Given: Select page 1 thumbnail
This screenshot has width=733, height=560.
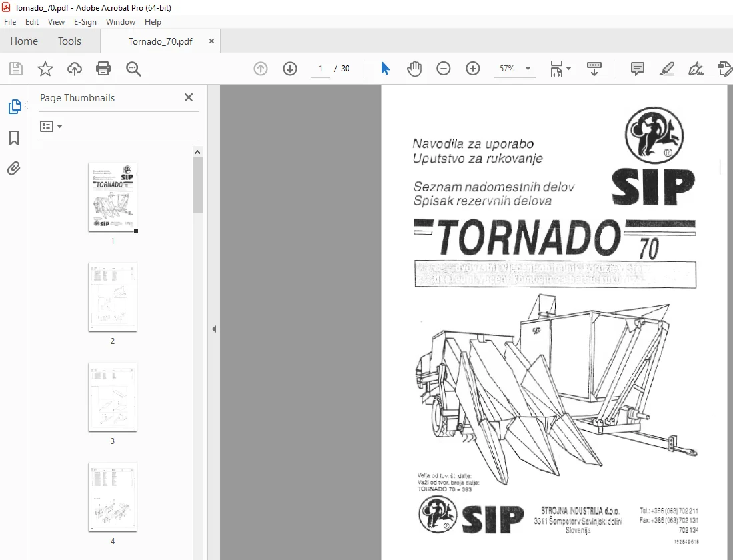Looking at the screenshot, I should coord(113,197).
